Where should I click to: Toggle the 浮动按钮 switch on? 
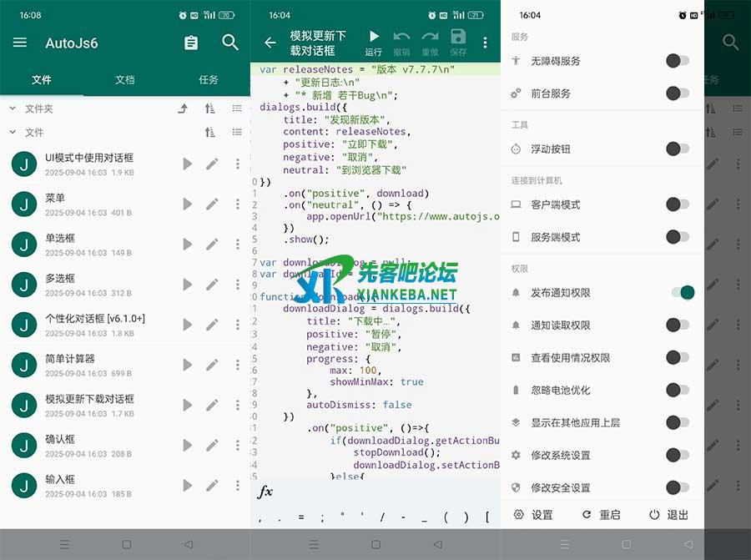click(x=678, y=149)
